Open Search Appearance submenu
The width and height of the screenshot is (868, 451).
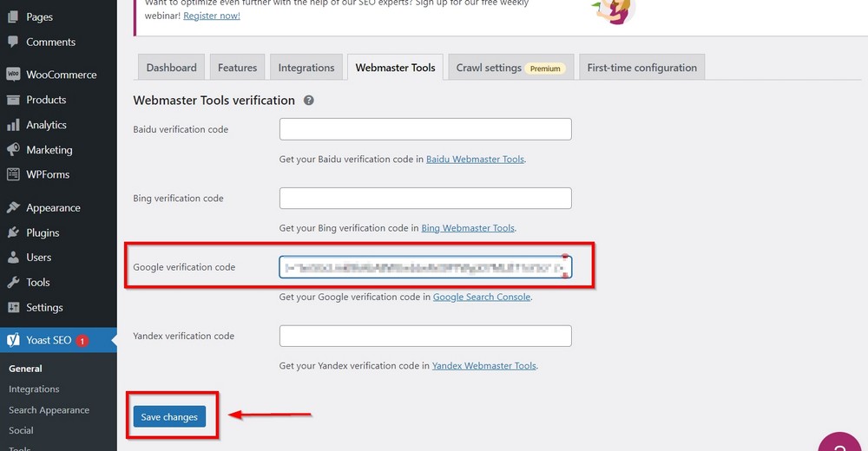(x=49, y=410)
